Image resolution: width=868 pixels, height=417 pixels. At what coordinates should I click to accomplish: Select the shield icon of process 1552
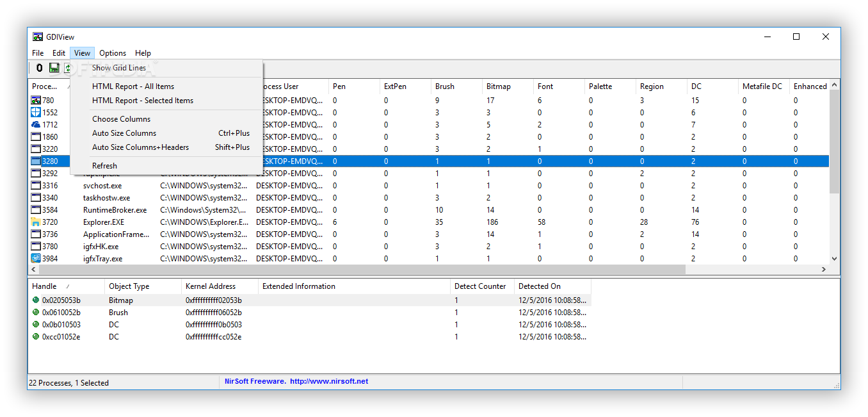coord(36,112)
